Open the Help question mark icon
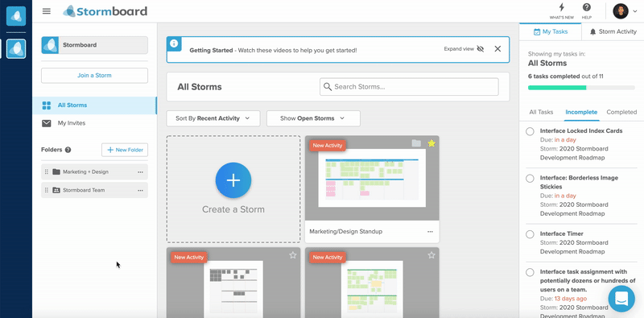This screenshot has width=644, height=318. 587,7
